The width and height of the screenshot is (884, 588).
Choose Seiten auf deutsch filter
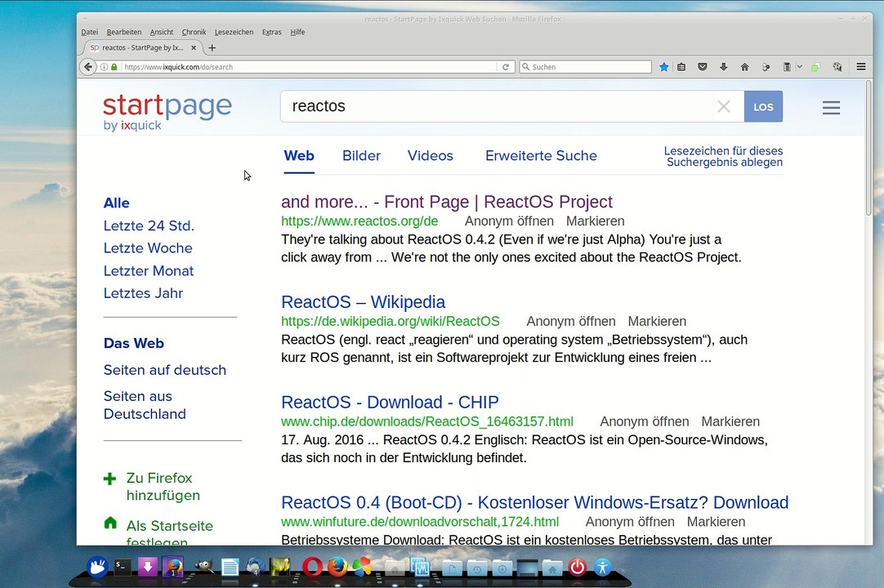164,371
